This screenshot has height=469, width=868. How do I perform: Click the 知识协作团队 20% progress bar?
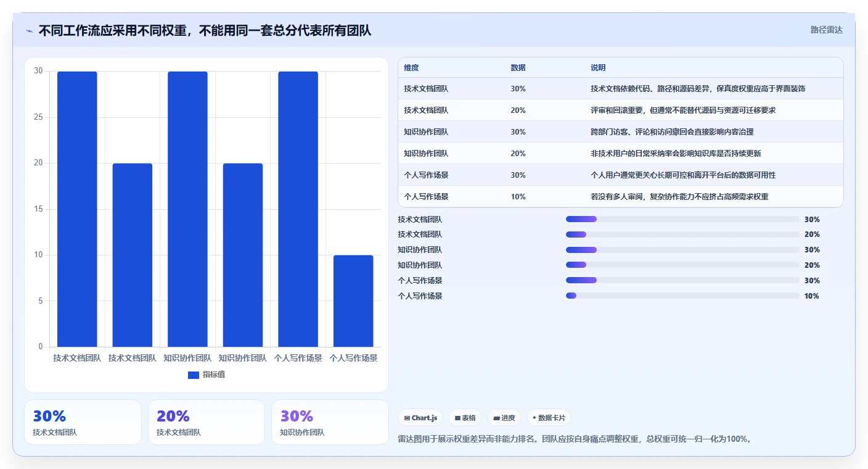coord(682,265)
